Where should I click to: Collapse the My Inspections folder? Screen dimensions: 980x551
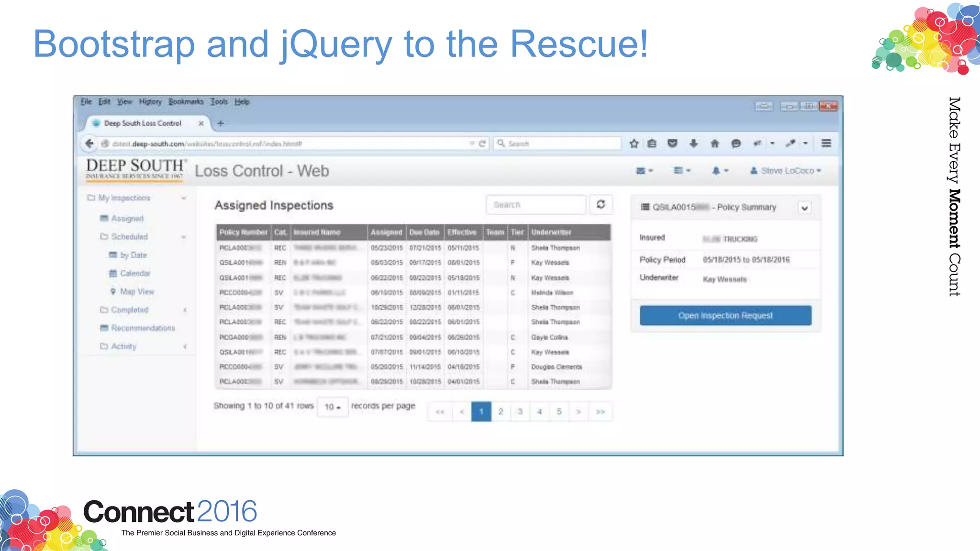(x=136, y=198)
